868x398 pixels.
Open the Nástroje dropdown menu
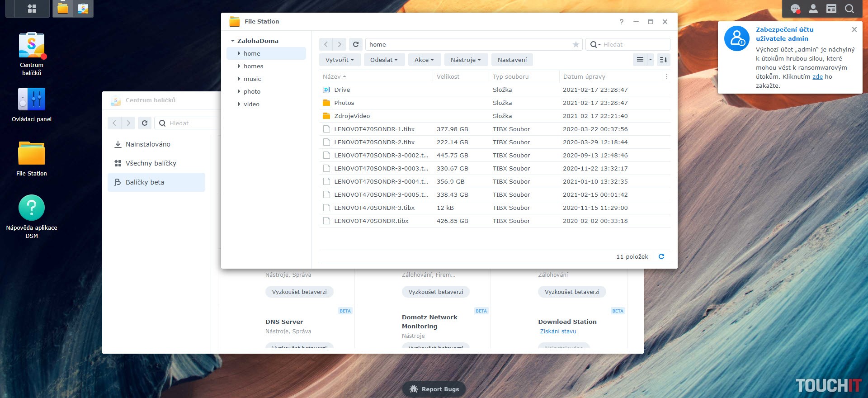click(465, 60)
